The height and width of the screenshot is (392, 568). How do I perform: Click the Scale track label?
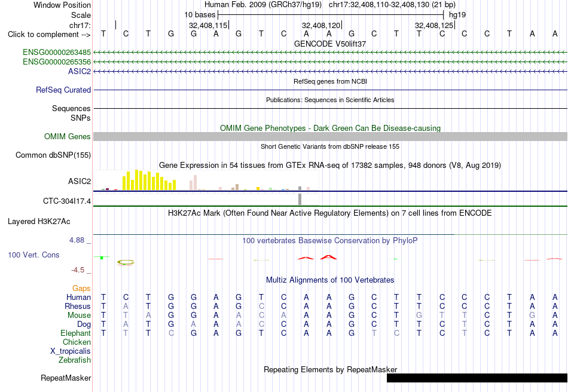point(81,15)
